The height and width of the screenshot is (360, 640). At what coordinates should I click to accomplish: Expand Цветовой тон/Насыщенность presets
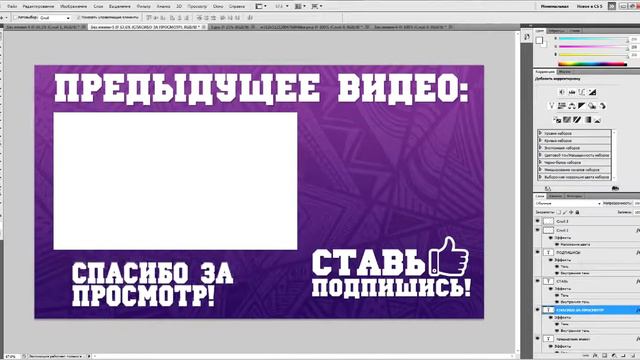tap(540, 155)
